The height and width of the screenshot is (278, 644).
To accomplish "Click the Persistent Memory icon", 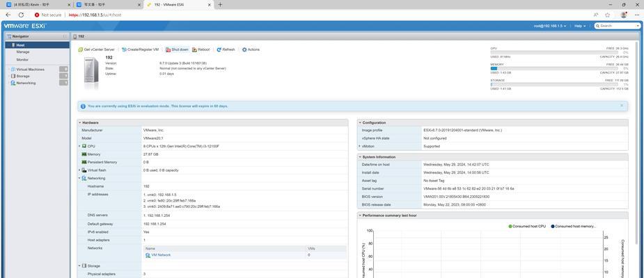I will 84,163.
